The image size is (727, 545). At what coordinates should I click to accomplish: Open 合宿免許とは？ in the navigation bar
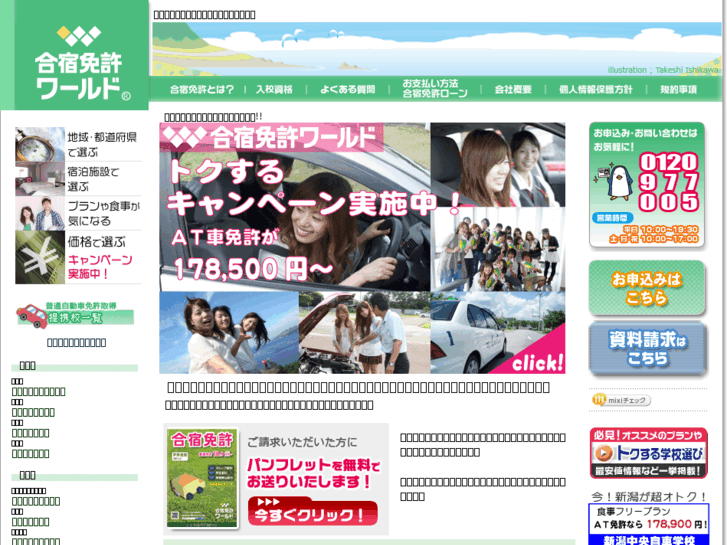tap(202, 89)
